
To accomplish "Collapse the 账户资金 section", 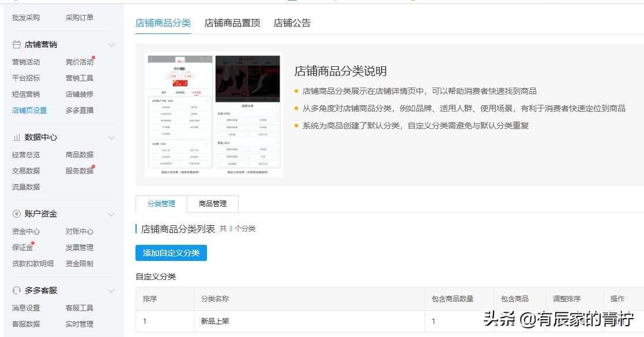I will (111, 214).
